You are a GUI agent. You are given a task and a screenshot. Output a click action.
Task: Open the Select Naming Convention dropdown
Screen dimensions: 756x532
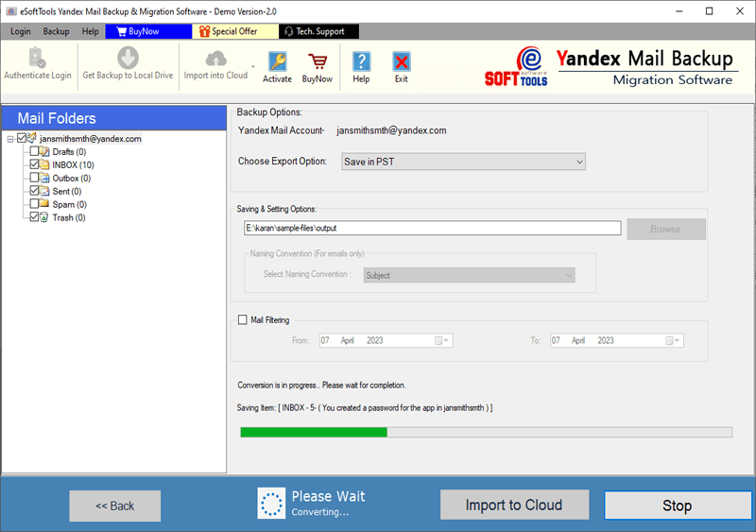pos(469,275)
